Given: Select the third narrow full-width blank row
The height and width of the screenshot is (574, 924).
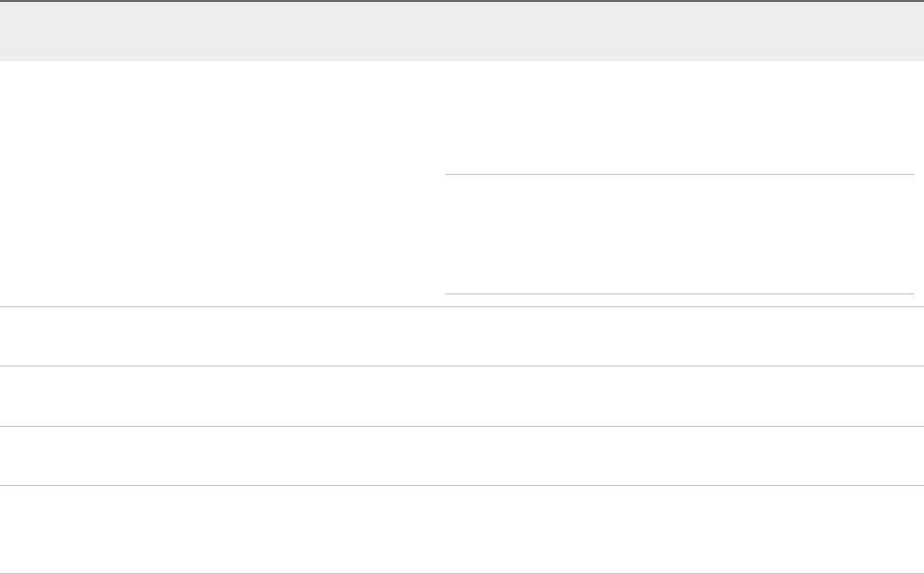Looking at the screenshot, I should 462,455.
